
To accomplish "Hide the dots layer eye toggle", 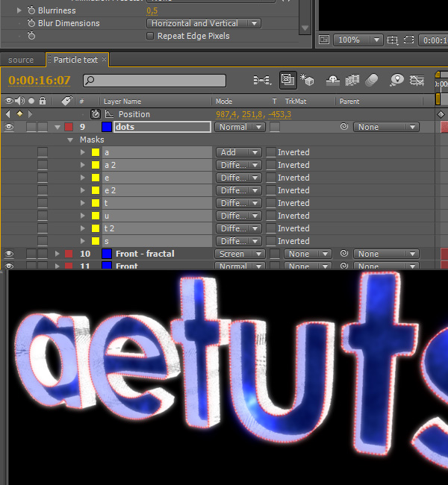I will (x=9, y=127).
